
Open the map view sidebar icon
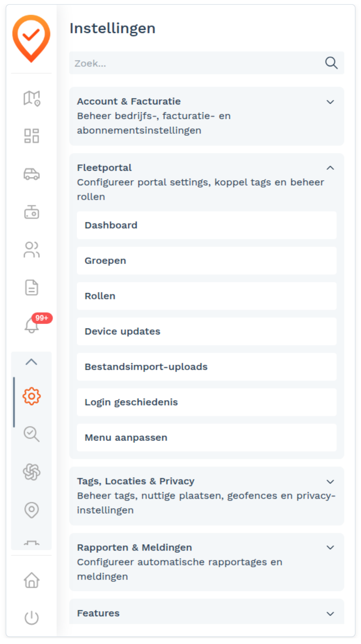(x=32, y=98)
